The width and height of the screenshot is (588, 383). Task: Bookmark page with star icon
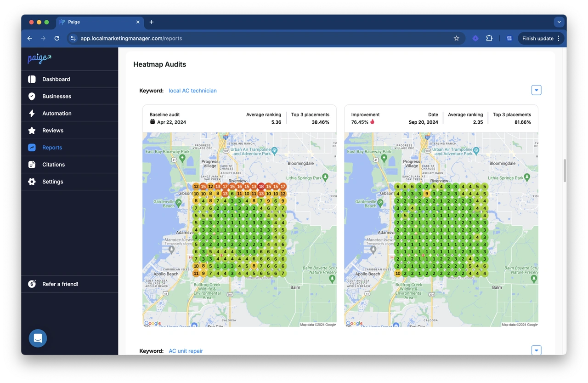pos(456,38)
